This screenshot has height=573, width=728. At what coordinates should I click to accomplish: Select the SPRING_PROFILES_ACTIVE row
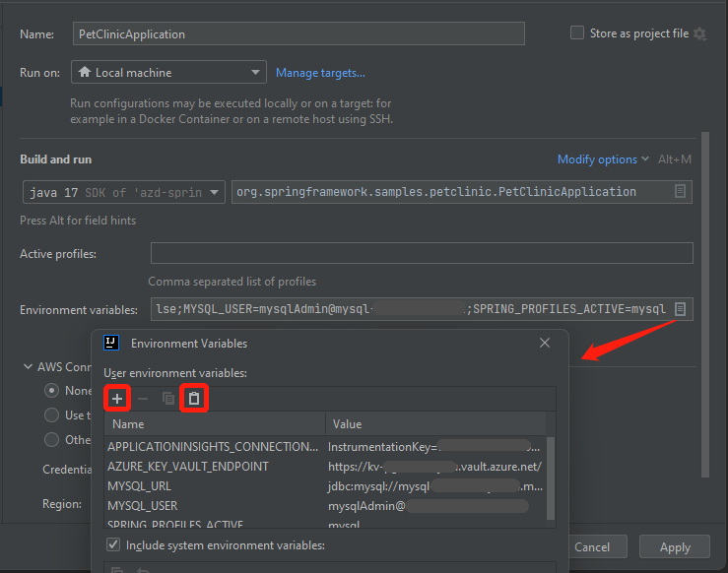coord(325,524)
